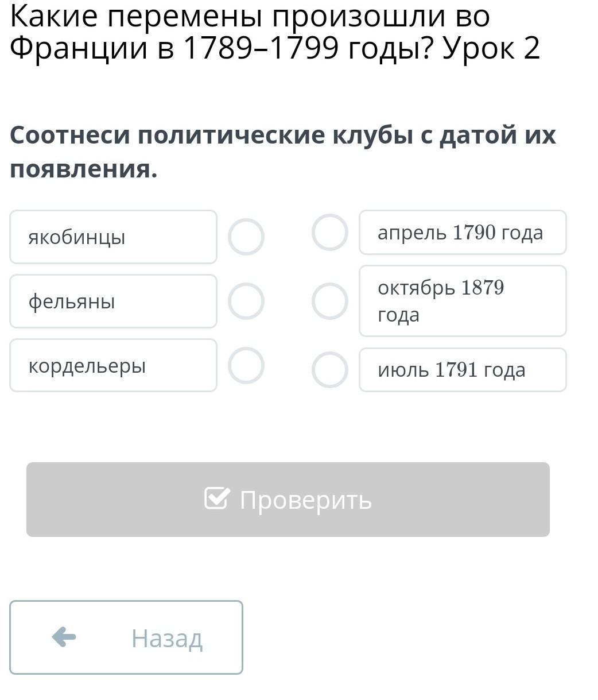
Task: Click the lesson title heading text
Action: pos(275,32)
